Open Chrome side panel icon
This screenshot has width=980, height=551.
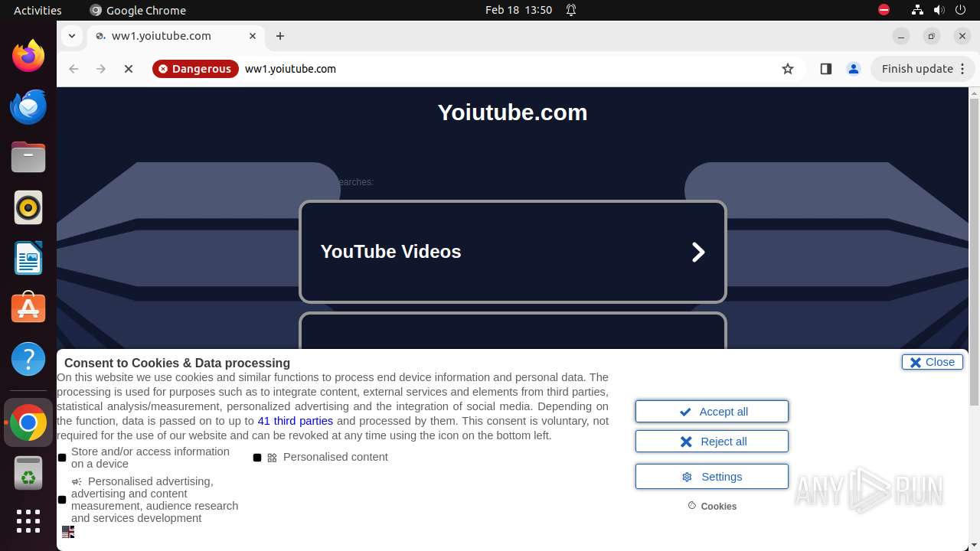pyautogui.click(x=825, y=69)
